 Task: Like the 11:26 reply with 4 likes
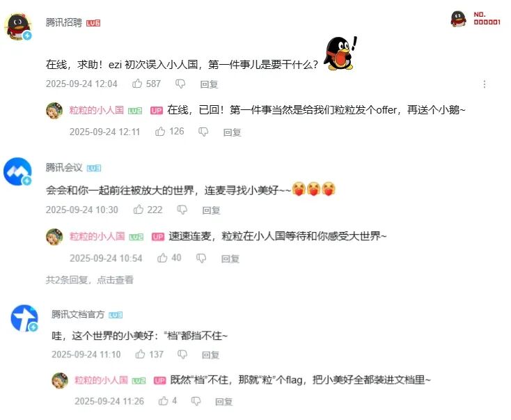pyautogui.click(x=164, y=400)
